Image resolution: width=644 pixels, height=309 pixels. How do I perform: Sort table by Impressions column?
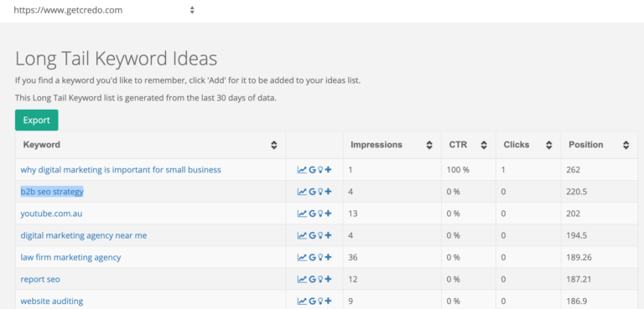coord(429,145)
